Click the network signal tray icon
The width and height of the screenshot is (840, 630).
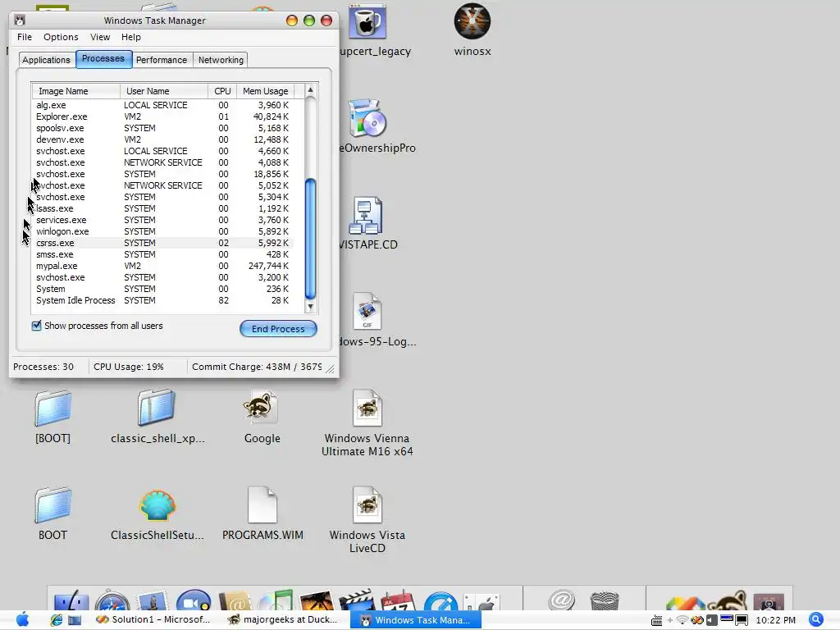tap(682, 620)
